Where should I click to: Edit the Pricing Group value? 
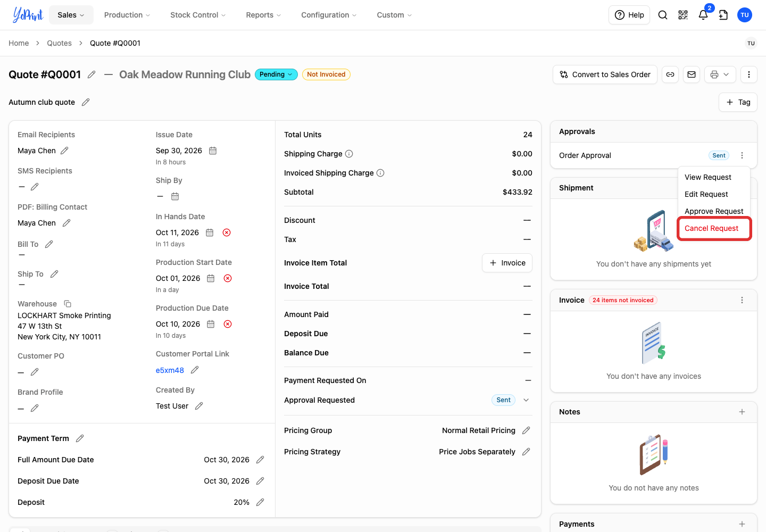pyautogui.click(x=526, y=430)
